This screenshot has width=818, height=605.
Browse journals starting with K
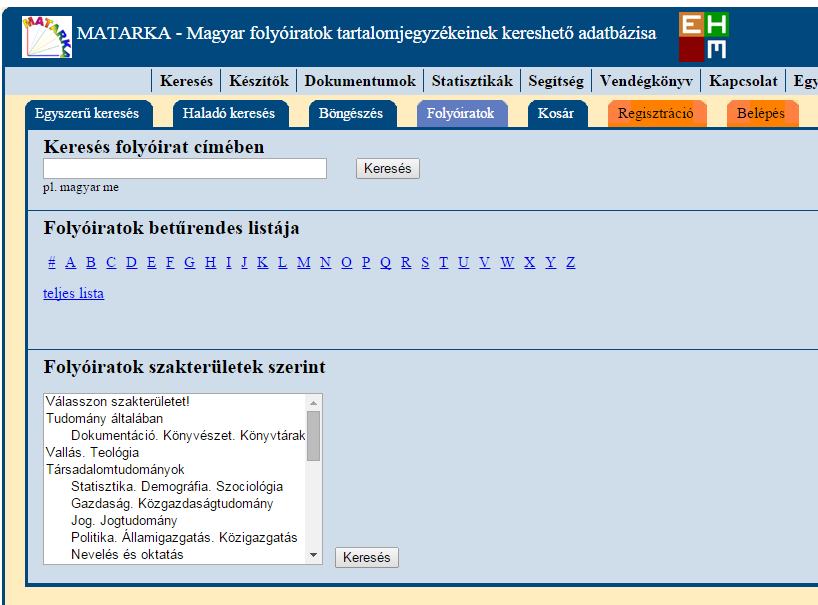click(262, 262)
